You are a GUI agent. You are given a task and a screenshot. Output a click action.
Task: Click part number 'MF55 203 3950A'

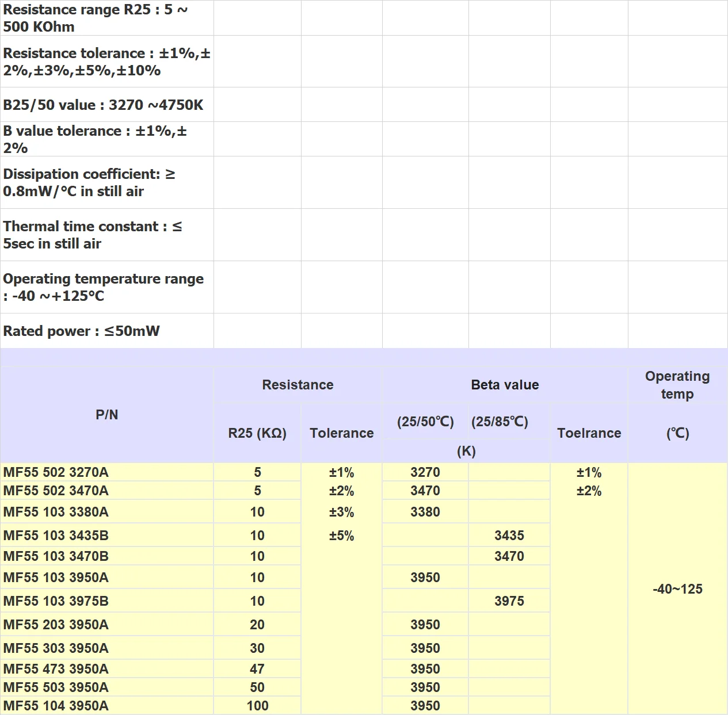click(106, 625)
